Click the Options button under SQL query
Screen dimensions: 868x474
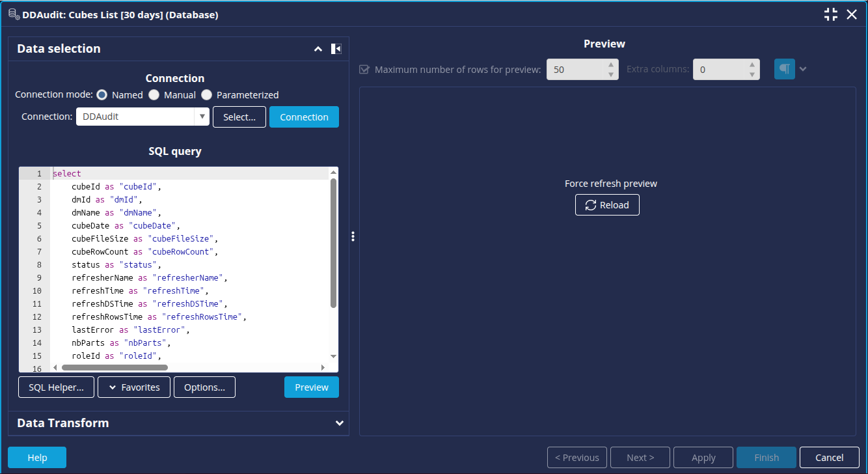point(204,387)
